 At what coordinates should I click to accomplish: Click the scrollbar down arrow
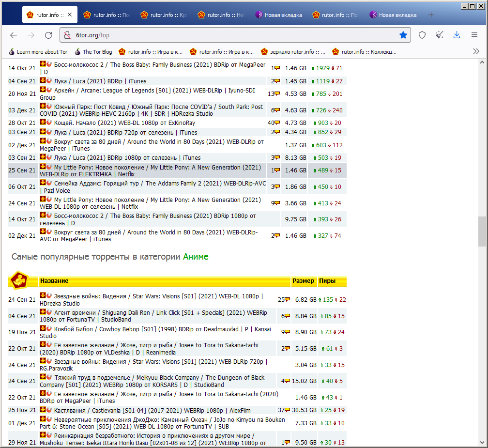pyautogui.click(x=482, y=442)
